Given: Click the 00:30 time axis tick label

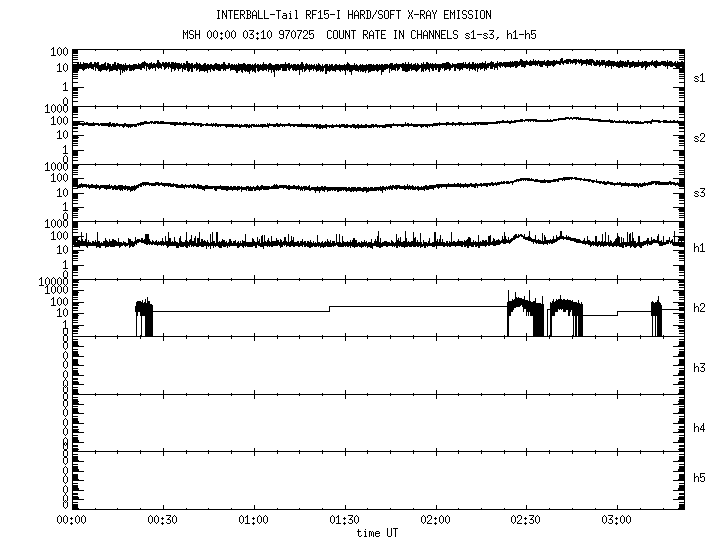Looking at the screenshot, I should [x=162, y=521].
